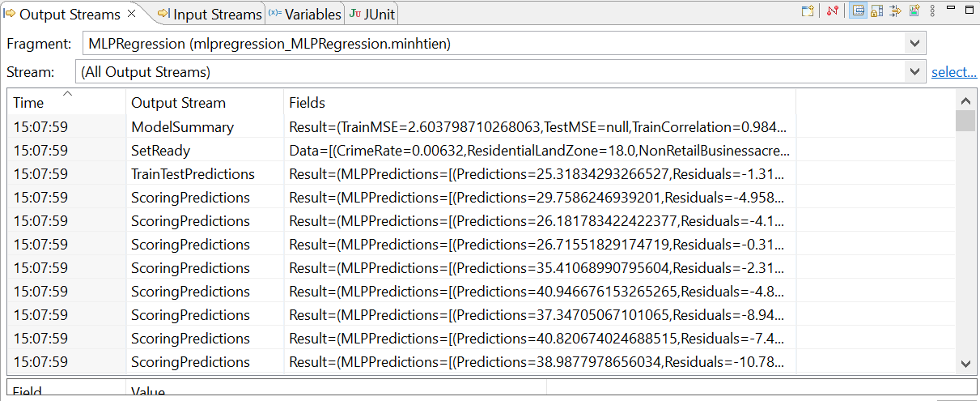Close the Output Streams tab

(132, 15)
